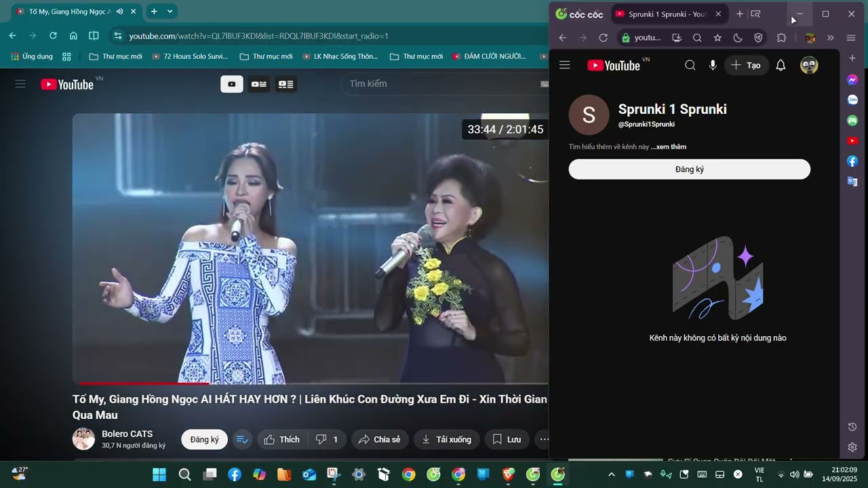Save video to playlist with Lưu
This screenshot has height=488, width=868.
point(507,439)
